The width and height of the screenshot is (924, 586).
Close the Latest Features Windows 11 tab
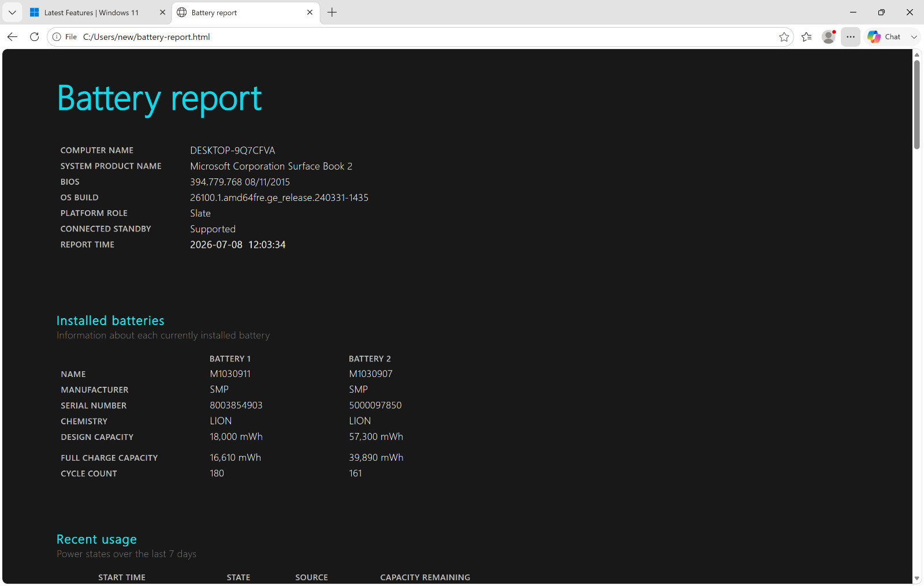162,12
